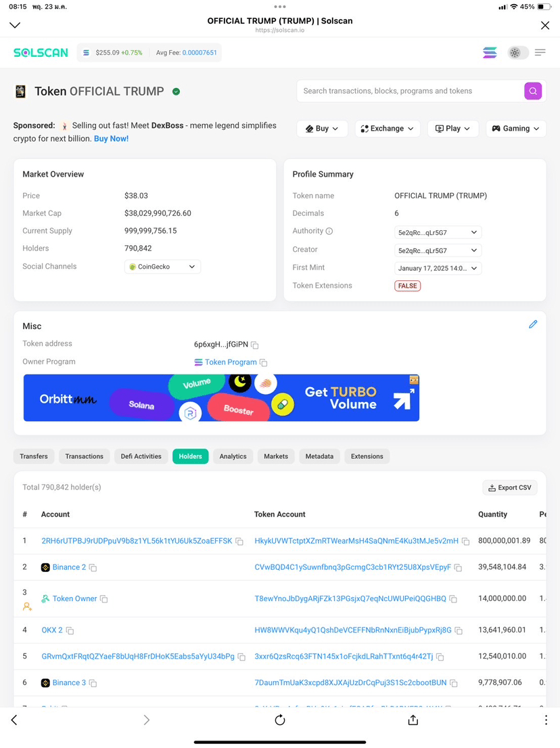Open the Solscan logo home link

coord(41,53)
